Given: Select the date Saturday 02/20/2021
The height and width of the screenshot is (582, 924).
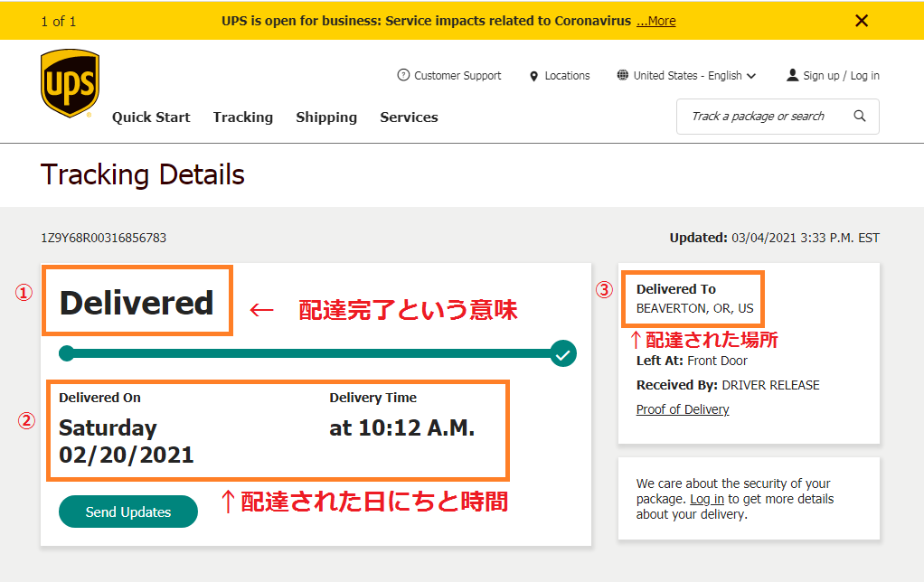Looking at the screenshot, I should pos(126,441).
